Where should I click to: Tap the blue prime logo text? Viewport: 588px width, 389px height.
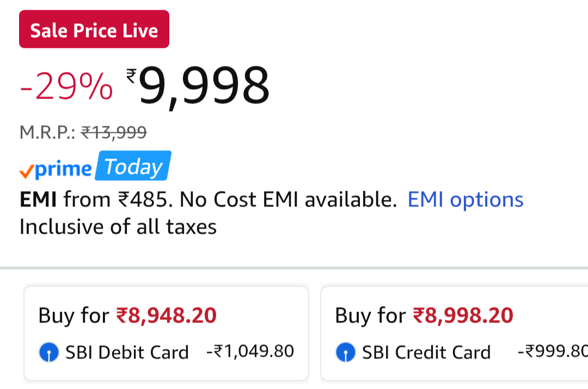pyautogui.click(x=63, y=169)
